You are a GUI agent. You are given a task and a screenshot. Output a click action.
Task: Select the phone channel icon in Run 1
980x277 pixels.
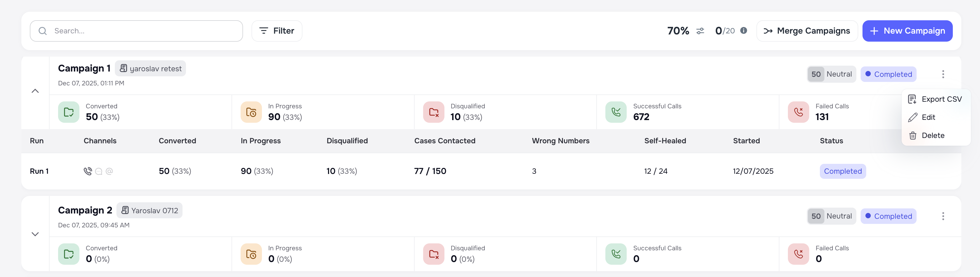tap(88, 171)
